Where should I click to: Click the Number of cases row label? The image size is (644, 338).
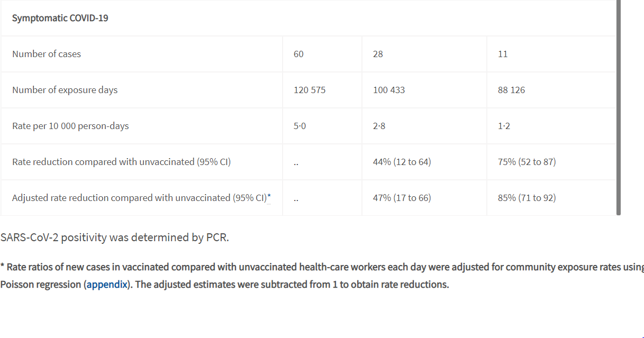pos(47,54)
